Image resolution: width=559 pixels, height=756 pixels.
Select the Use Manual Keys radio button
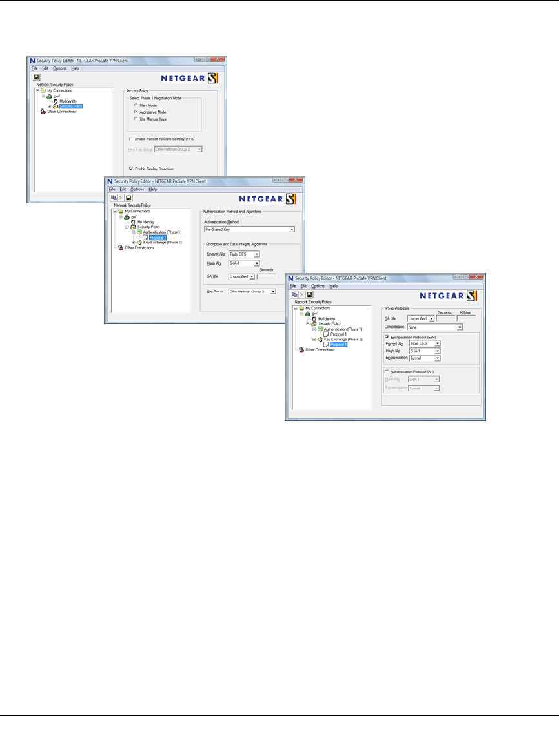point(136,119)
